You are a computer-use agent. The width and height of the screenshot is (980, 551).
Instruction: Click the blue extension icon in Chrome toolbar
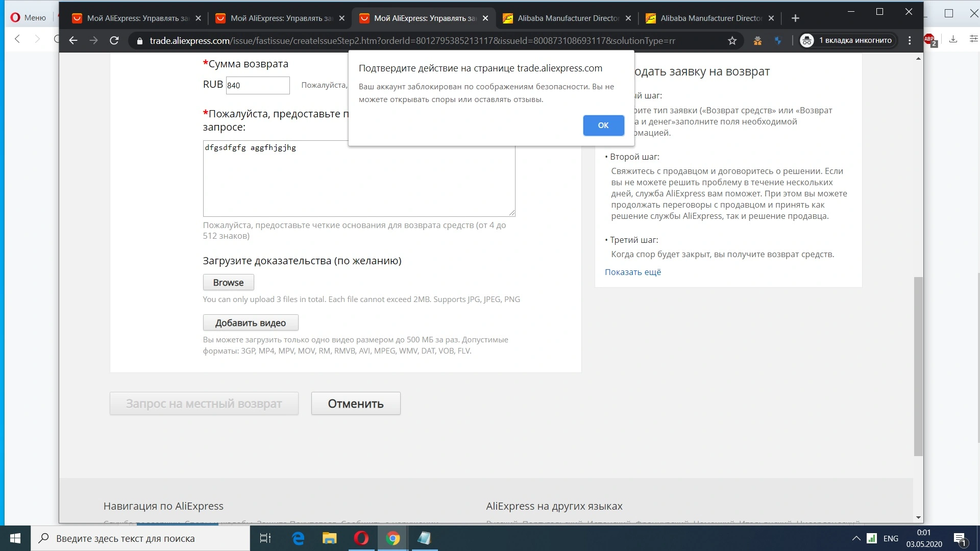tap(778, 41)
